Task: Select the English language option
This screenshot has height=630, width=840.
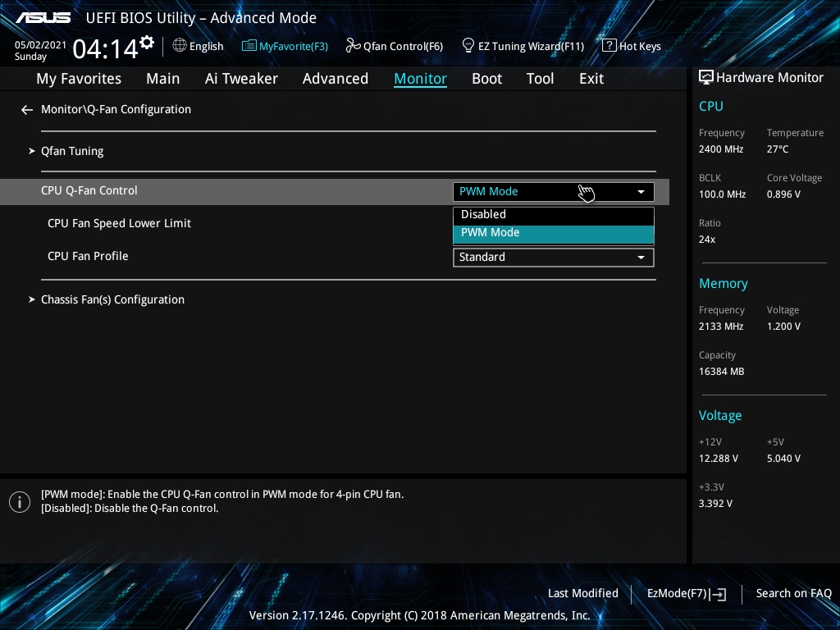Action: [206, 46]
